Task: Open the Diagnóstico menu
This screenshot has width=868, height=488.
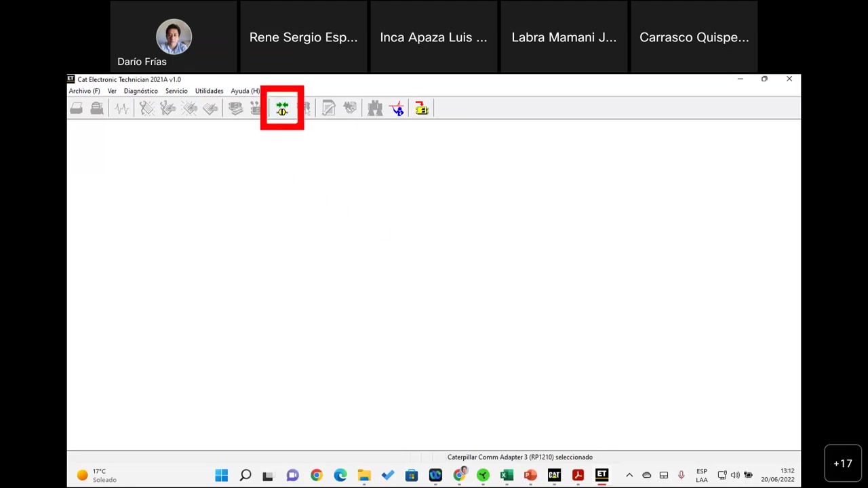Action: coord(140,91)
